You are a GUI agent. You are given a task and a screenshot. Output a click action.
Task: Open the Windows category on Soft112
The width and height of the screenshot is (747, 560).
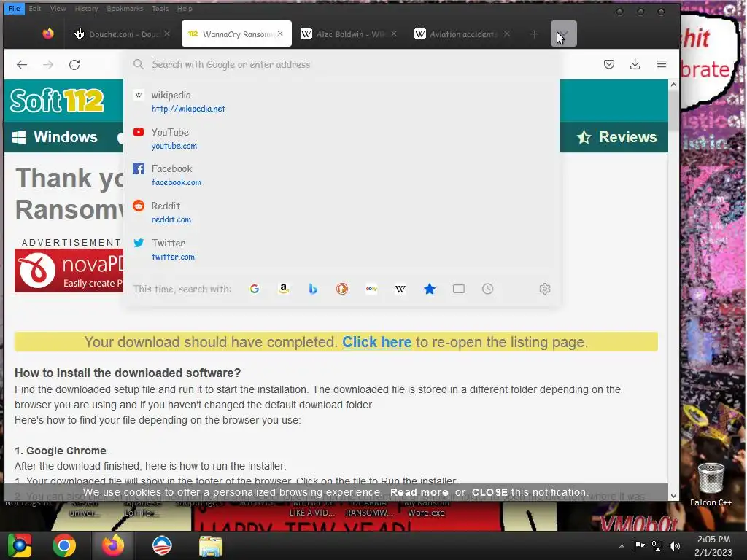55,137
